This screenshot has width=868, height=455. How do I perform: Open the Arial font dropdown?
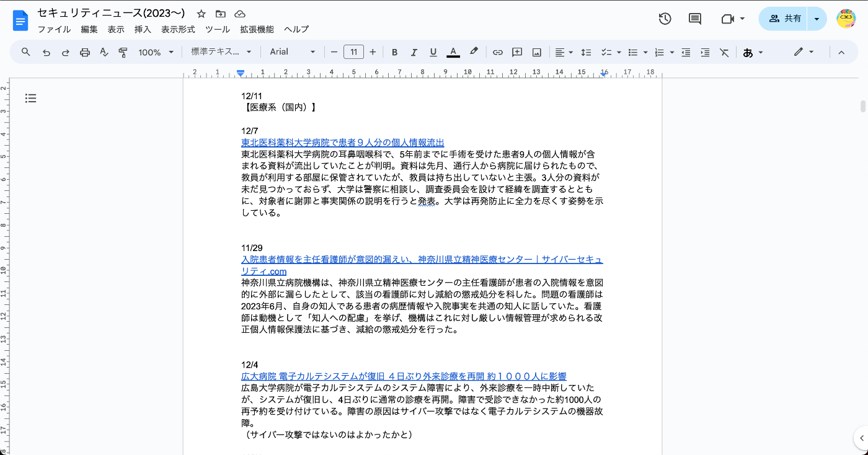[293, 52]
